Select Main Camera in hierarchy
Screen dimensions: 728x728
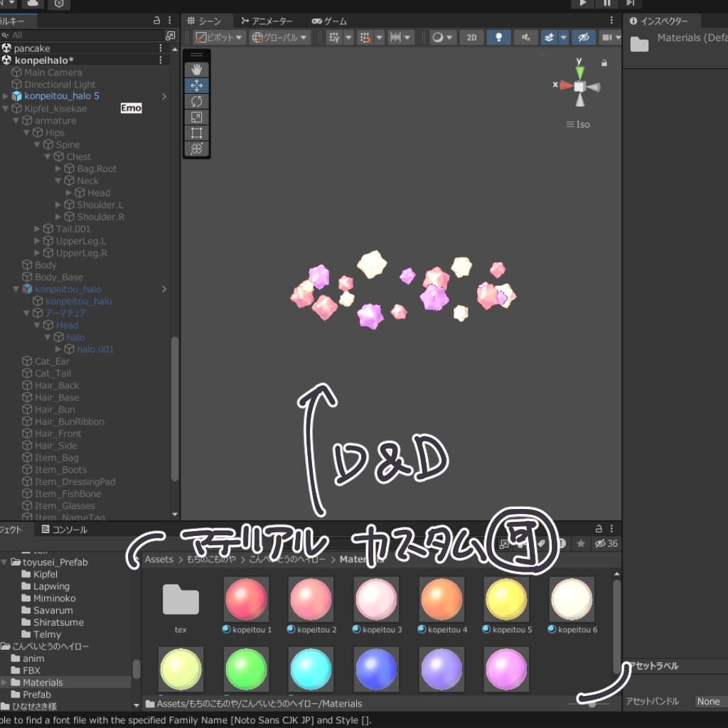(53, 73)
